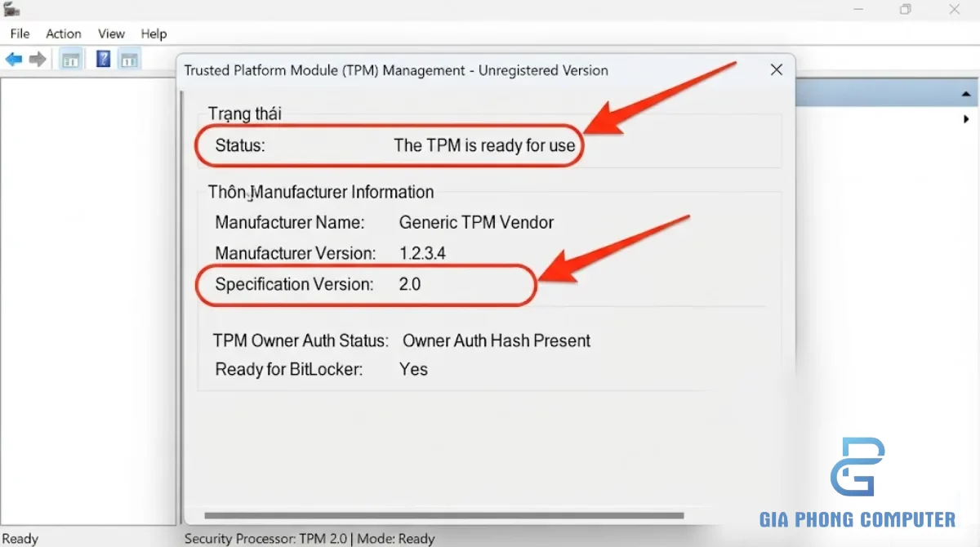Toggle the Show/Hide Console Tree toolbar icon
This screenshot has height=547, width=980.
click(71, 60)
